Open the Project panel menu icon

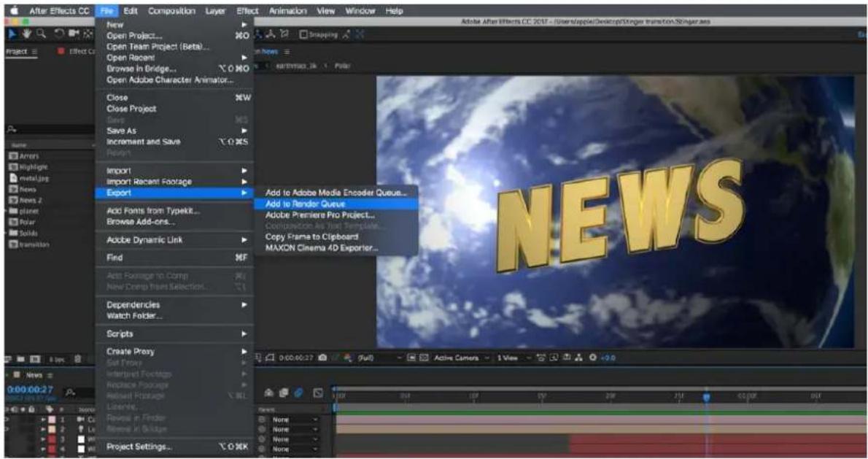tap(34, 52)
